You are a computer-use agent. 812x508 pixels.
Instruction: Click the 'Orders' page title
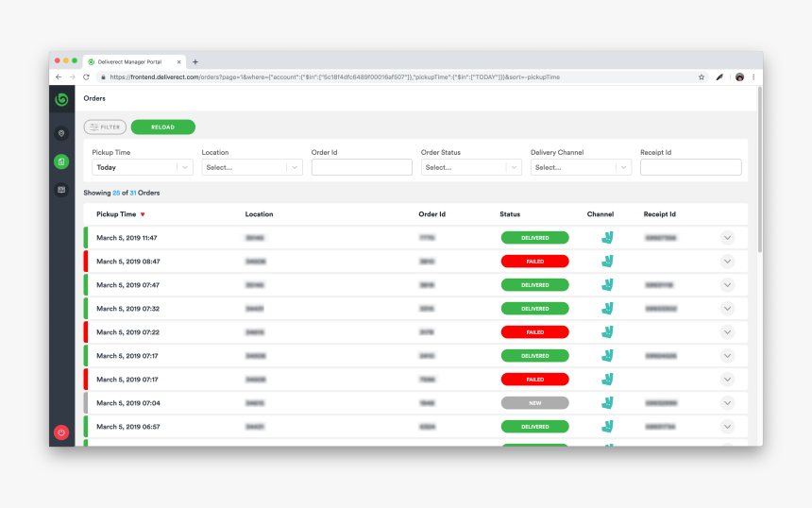point(94,98)
